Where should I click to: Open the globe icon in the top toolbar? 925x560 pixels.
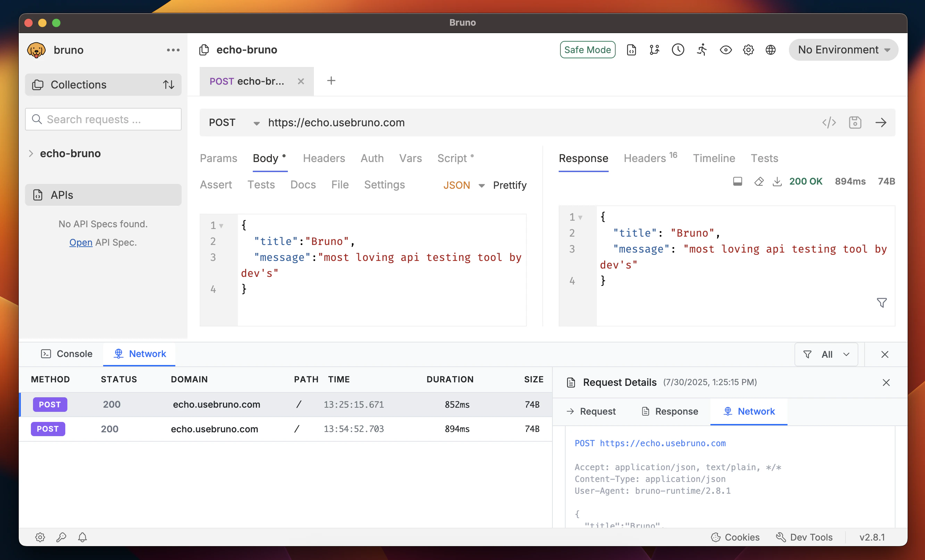coord(770,50)
